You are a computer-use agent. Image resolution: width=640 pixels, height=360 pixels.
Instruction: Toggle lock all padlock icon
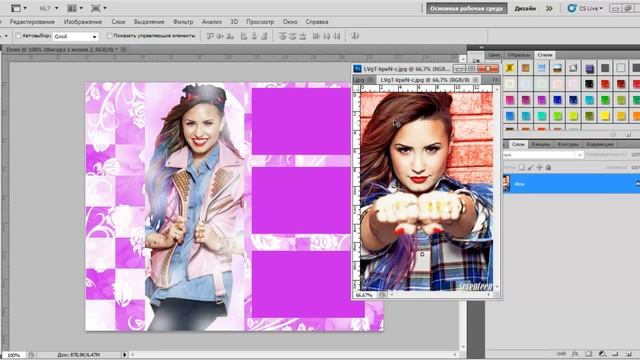pyautogui.click(x=548, y=167)
